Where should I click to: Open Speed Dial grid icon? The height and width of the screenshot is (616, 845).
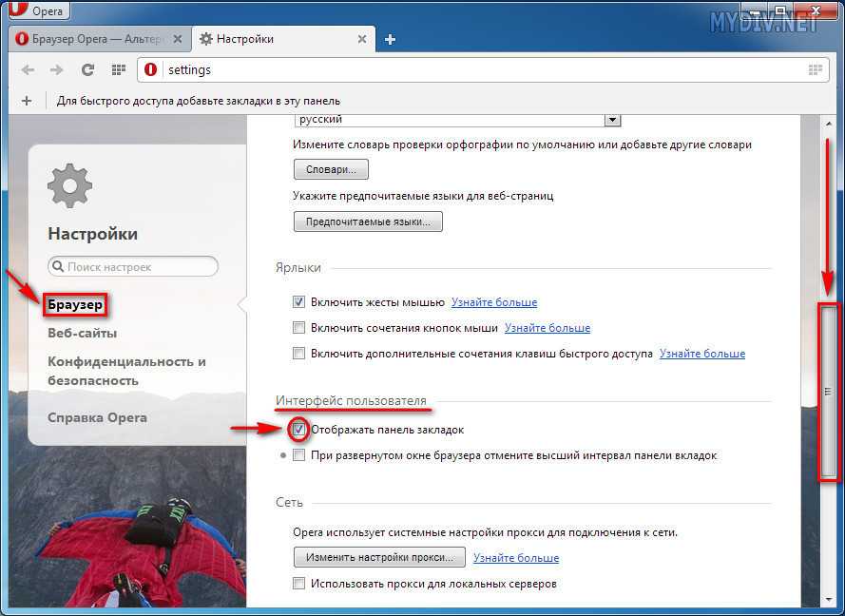[119, 69]
